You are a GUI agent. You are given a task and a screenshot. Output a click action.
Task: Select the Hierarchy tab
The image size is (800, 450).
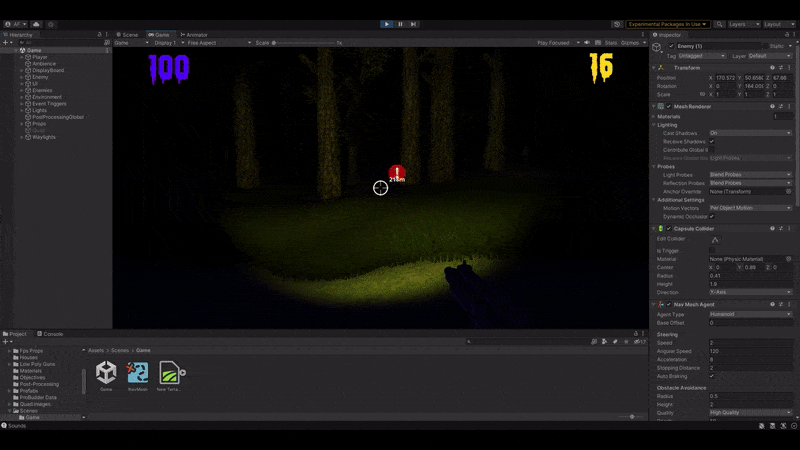point(18,35)
